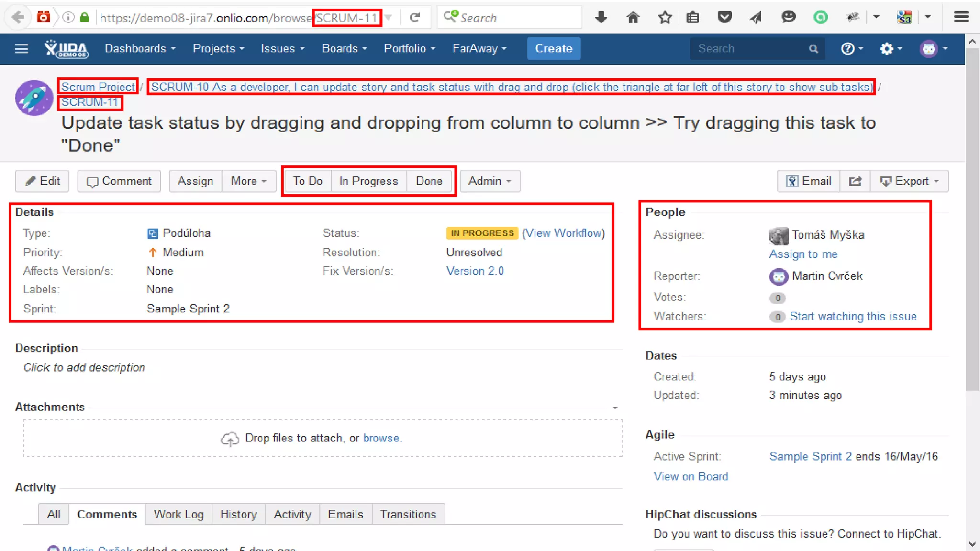Expand the Boards navigation menu

(x=344, y=49)
